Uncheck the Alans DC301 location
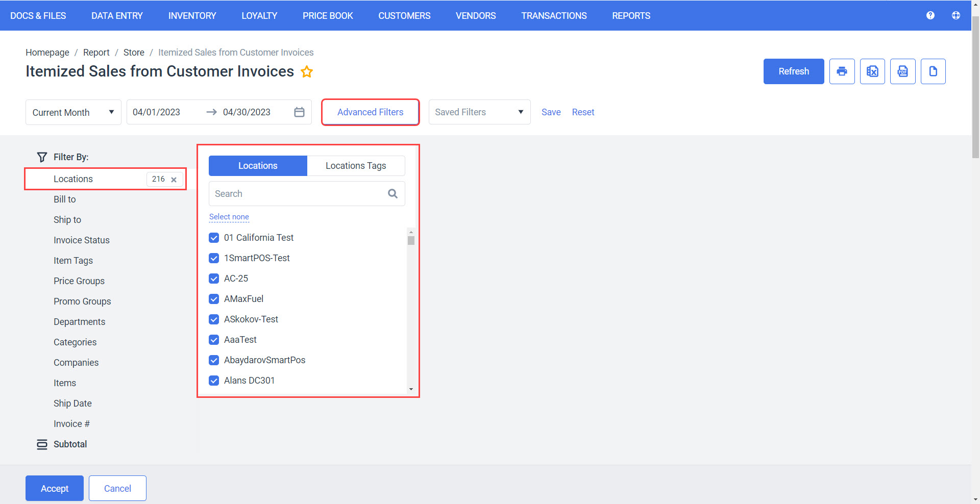Image resolution: width=980 pixels, height=504 pixels. [x=214, y=381]
